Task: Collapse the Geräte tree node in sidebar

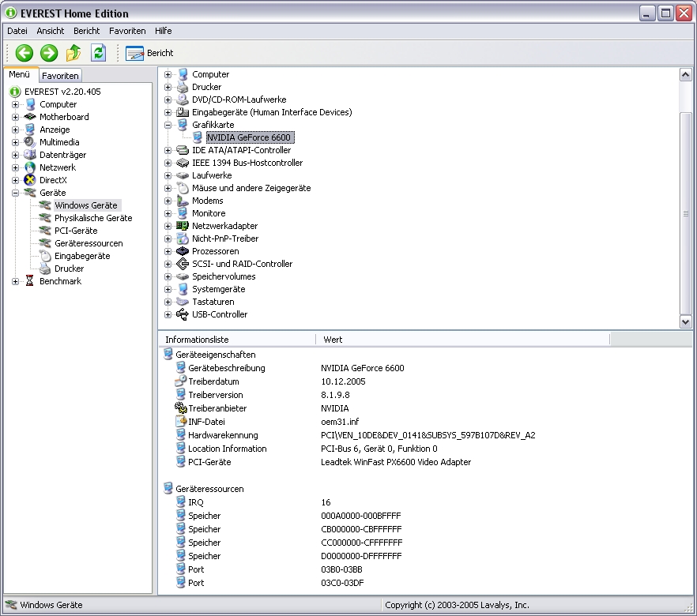Action: [16, 193]
